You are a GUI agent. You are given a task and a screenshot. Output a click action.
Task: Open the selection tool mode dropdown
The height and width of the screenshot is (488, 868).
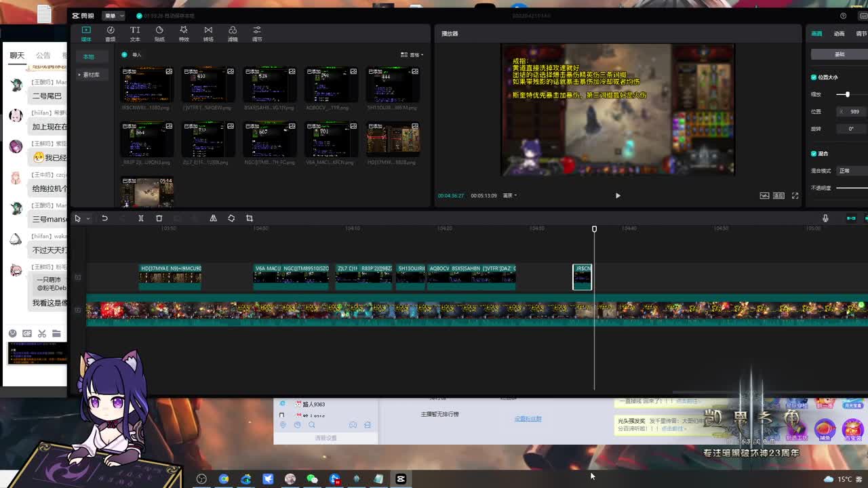(x=88, y=218)
